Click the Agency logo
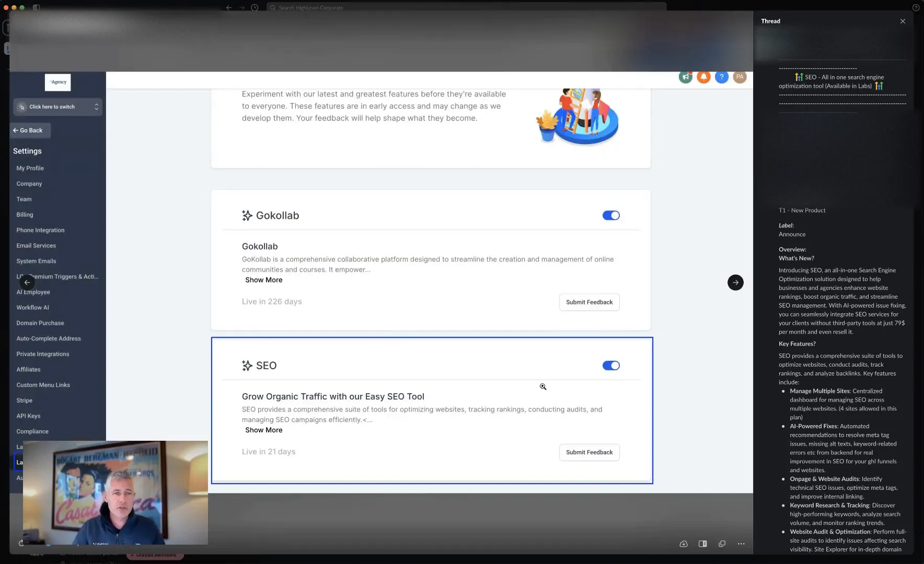 [58, 83]
